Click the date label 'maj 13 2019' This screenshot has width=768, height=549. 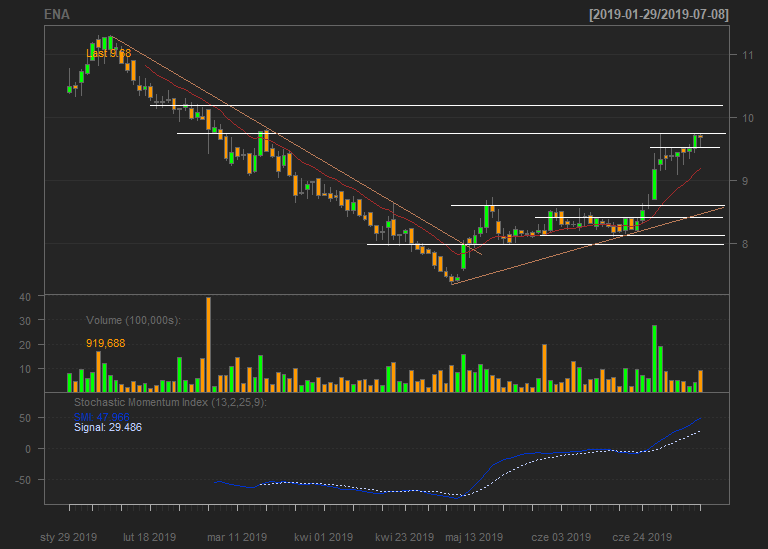[x=474, y=537]
